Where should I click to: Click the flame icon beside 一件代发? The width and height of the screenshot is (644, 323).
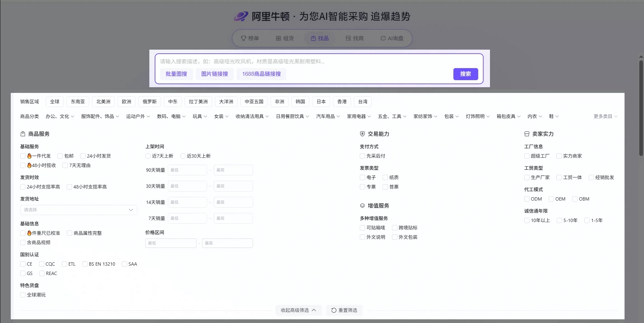coord(29,156)
